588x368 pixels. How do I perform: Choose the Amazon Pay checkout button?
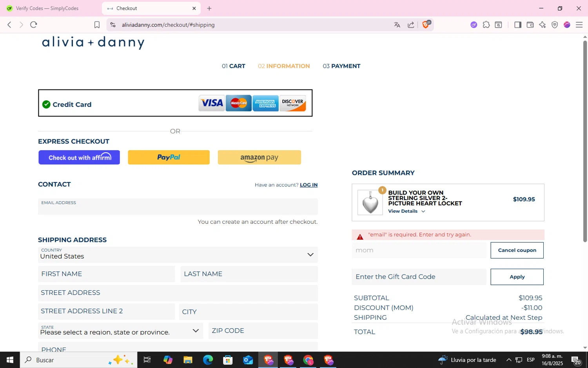[x=260, y=157]
